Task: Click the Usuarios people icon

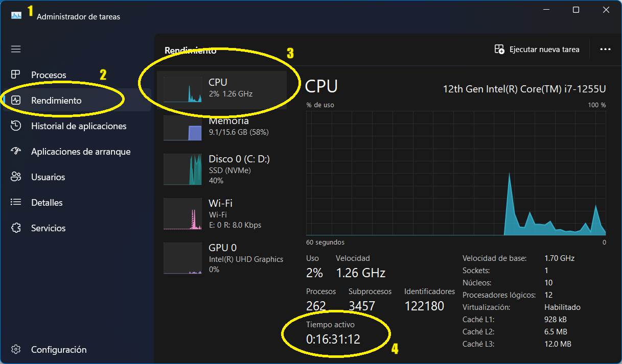Action: [x=15, y=177]
